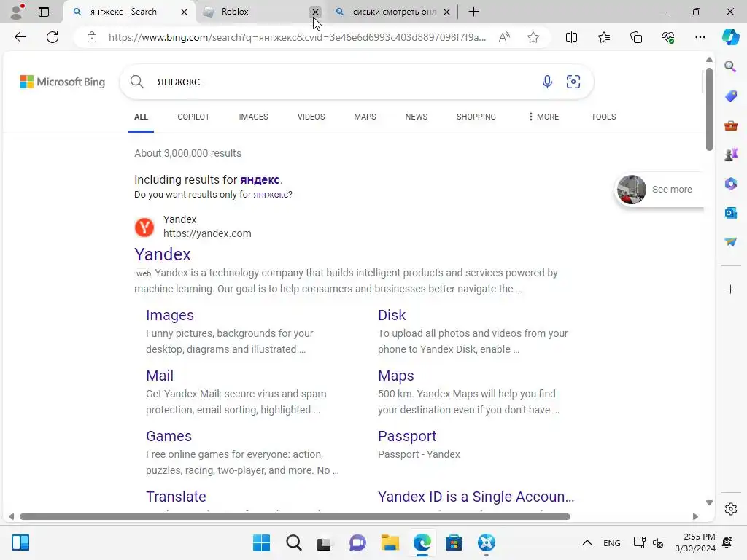Open sidebar Drop paper plane icon
This screenshot has height=560, width=747.
pos(731,242)
